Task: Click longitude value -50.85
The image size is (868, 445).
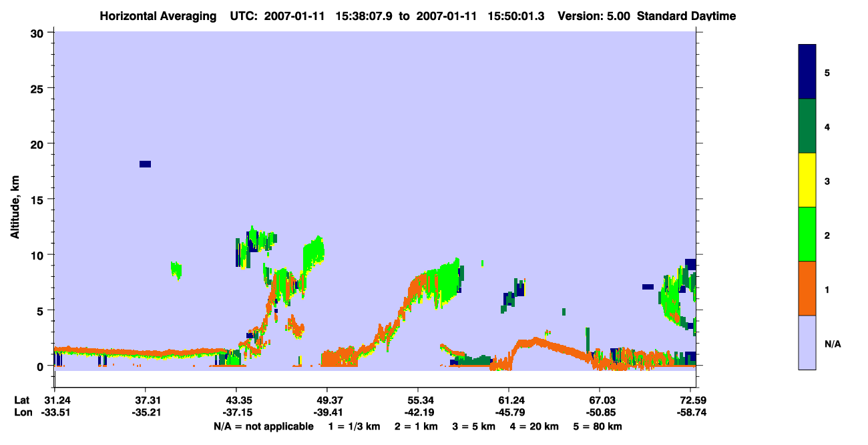Action: pos(600,412)
